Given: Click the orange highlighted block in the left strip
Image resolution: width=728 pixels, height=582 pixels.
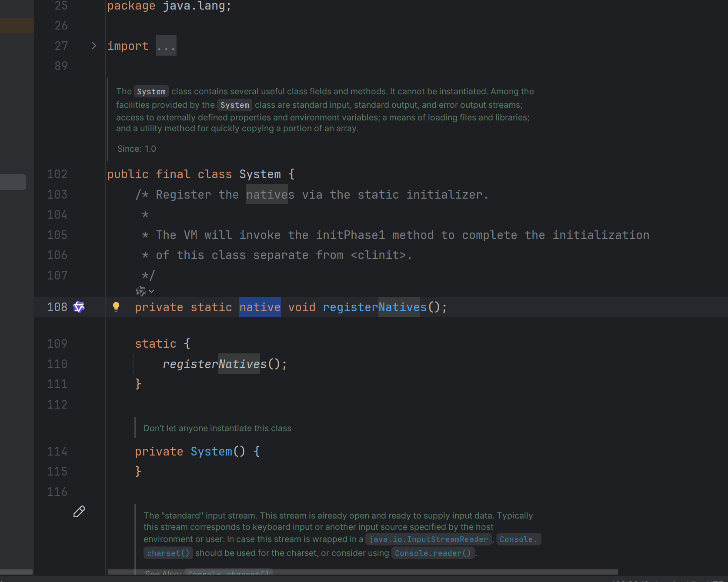Looking at the screenshot, I should 17,26.
